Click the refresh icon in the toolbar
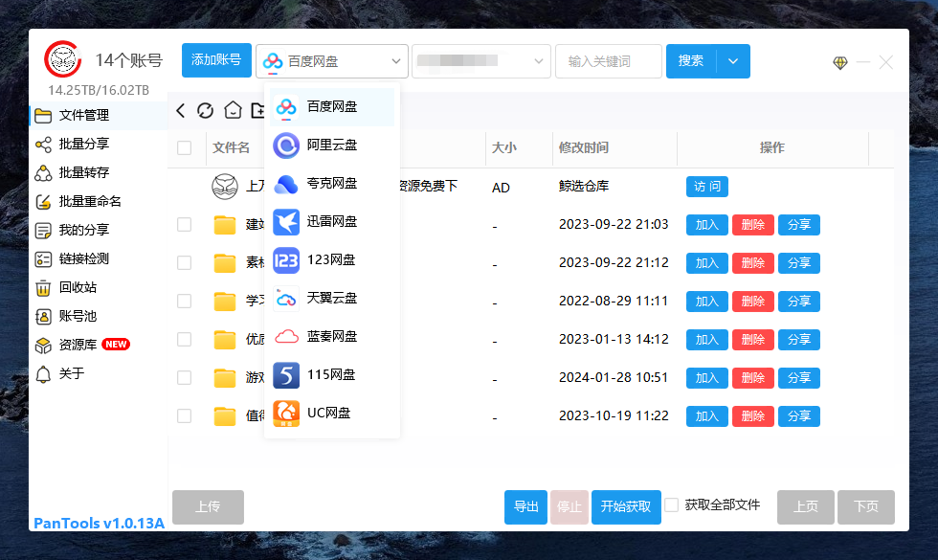The width and height of the screenshot is (938, 560). coord(205,110)
